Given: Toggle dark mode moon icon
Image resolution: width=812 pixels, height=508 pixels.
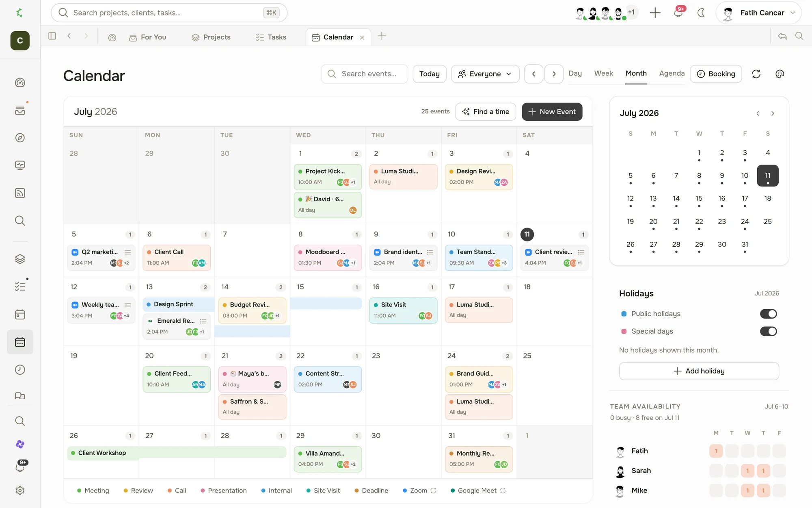Looking at the screenshot, I should [701, 13].
